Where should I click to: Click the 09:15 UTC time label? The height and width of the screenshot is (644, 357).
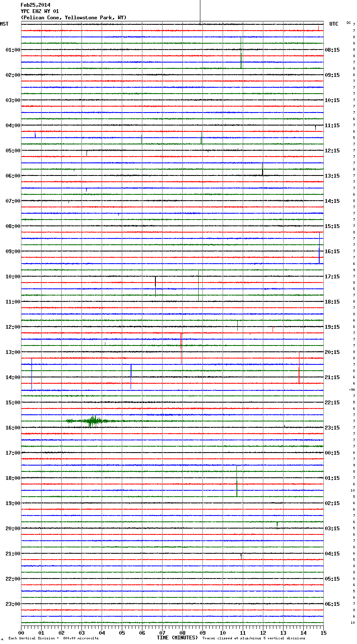tap(332, 75)
